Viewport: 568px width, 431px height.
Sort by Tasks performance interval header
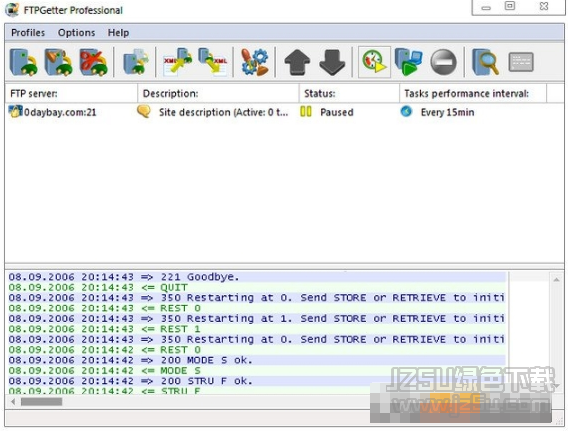click(x=473, y=93)
